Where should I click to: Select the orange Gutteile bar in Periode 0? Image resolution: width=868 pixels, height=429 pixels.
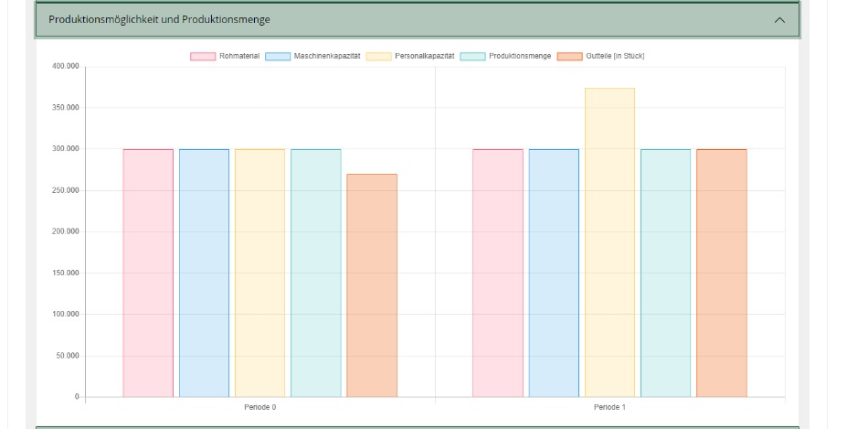(x=372, y=285)
